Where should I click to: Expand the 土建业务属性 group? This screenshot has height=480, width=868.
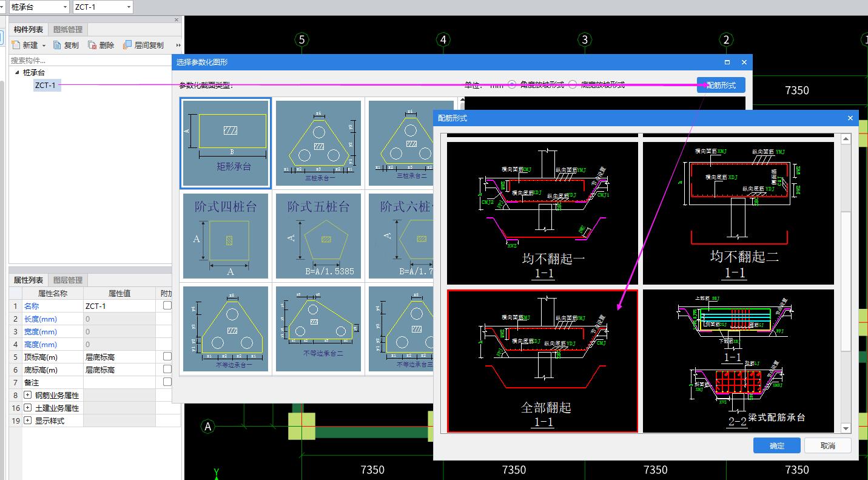[x=27, y=408]
